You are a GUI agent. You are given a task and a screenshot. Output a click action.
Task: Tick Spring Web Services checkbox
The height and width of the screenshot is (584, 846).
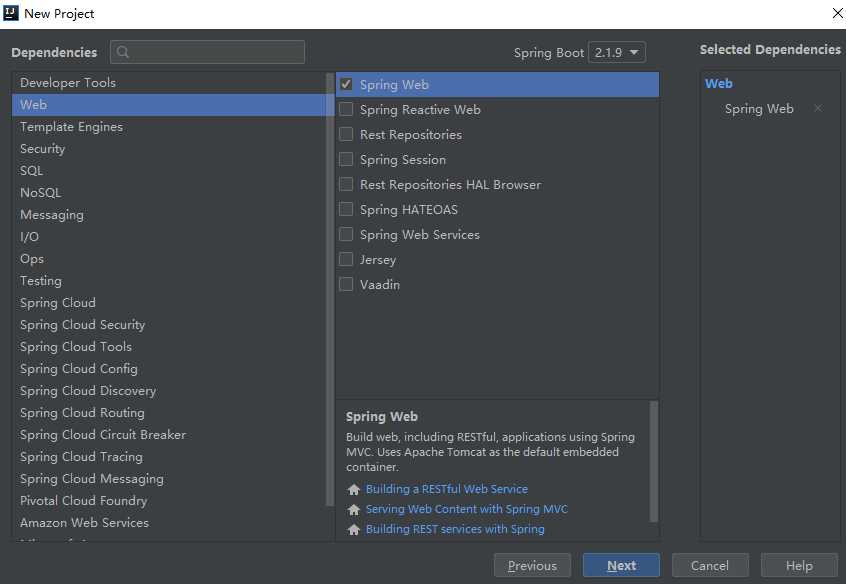pos(346,234)
